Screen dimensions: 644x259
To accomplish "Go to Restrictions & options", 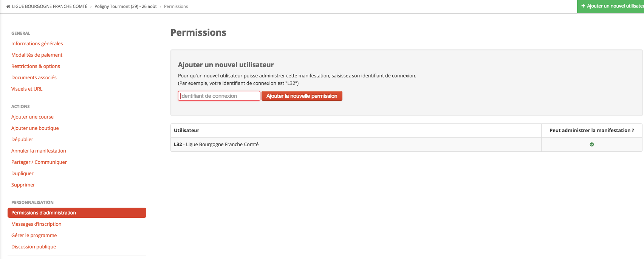I will tap(36, 66).
